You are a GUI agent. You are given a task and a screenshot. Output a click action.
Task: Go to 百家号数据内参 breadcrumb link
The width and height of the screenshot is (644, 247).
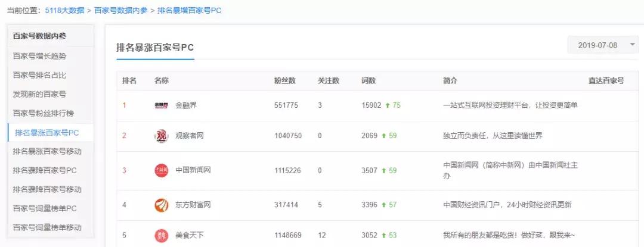pyautogui.click(x=120, y=10)
